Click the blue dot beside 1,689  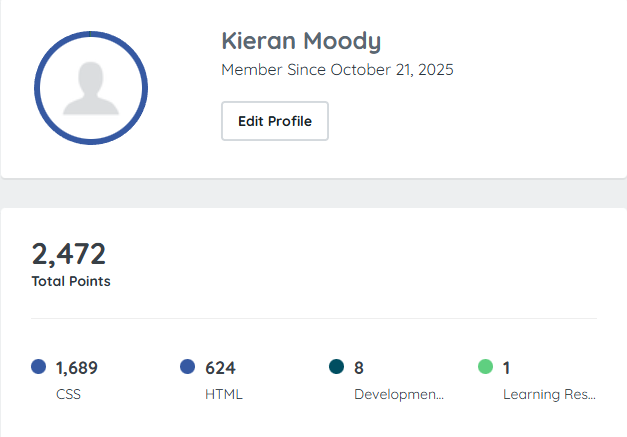(x=39, y=367)
